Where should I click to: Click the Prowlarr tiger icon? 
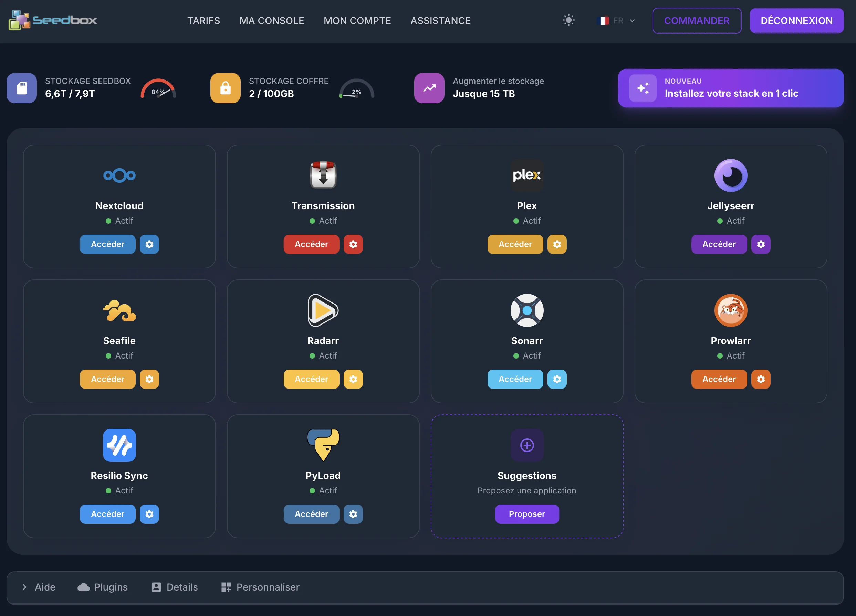coord(731,310)
